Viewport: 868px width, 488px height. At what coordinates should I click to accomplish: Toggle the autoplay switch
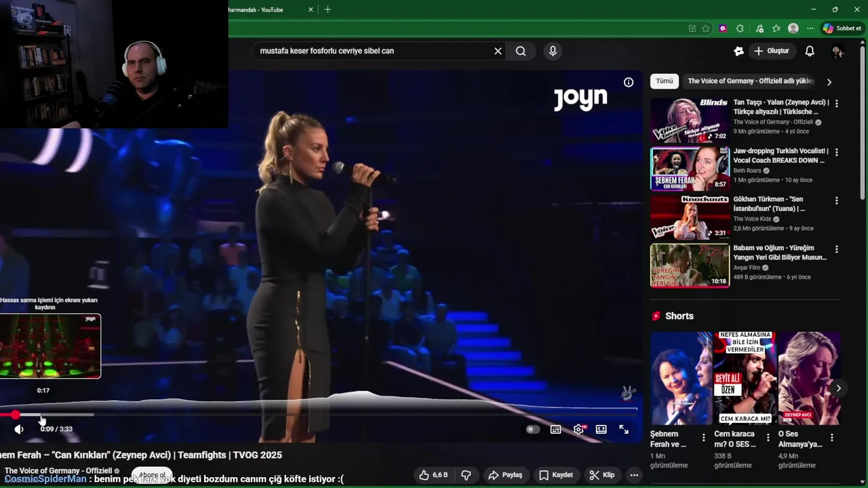click(532, 429)
